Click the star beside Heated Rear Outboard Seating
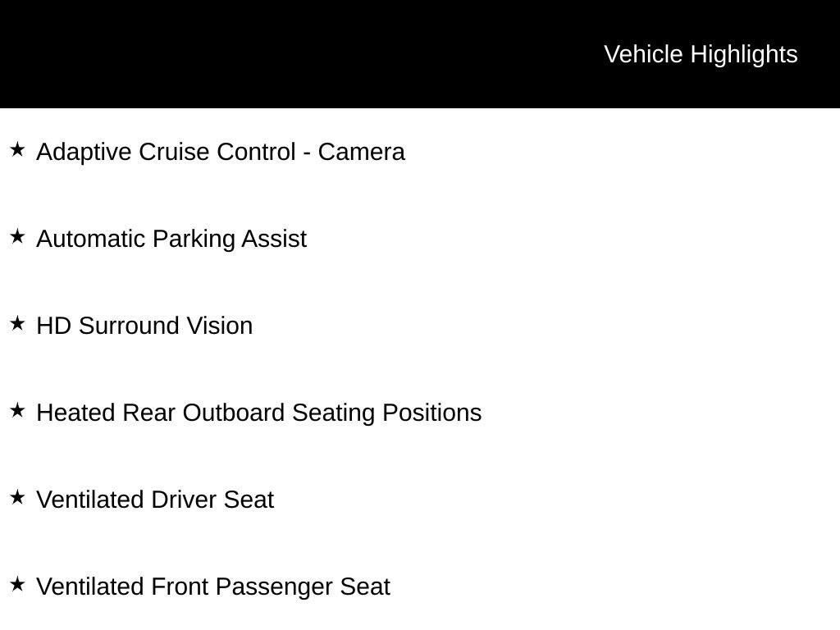840x630 pixels. coord(17,411)
